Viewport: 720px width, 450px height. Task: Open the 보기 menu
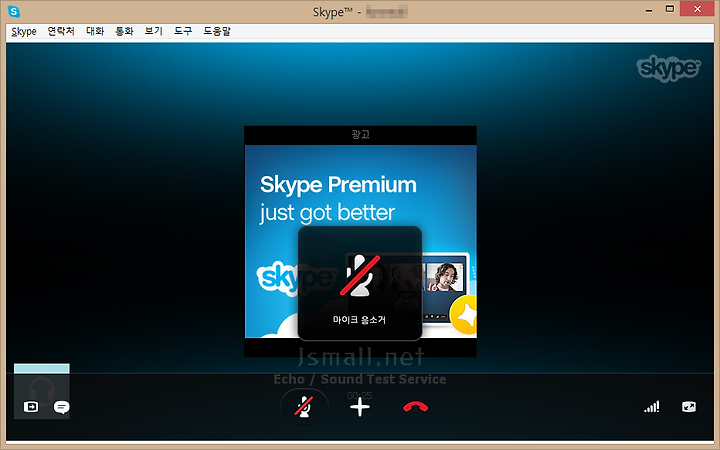[153, 31]
